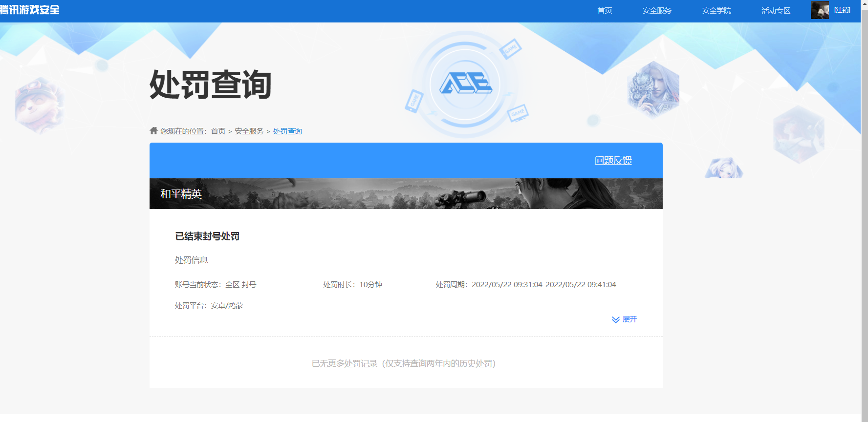Click the white-haired character hexagon icon
The height and width of the screenshot is (422, 868).
pyautogui.click(x=653, y=89)
